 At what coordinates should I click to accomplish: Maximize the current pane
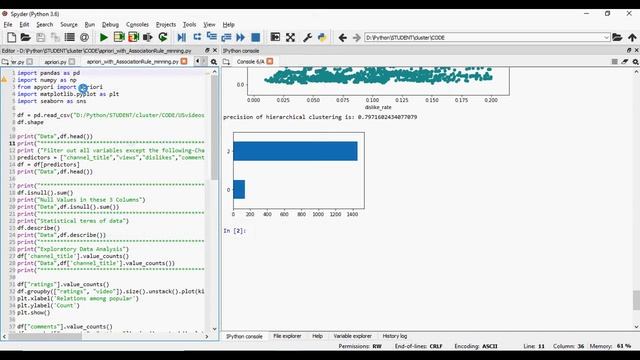275,38
